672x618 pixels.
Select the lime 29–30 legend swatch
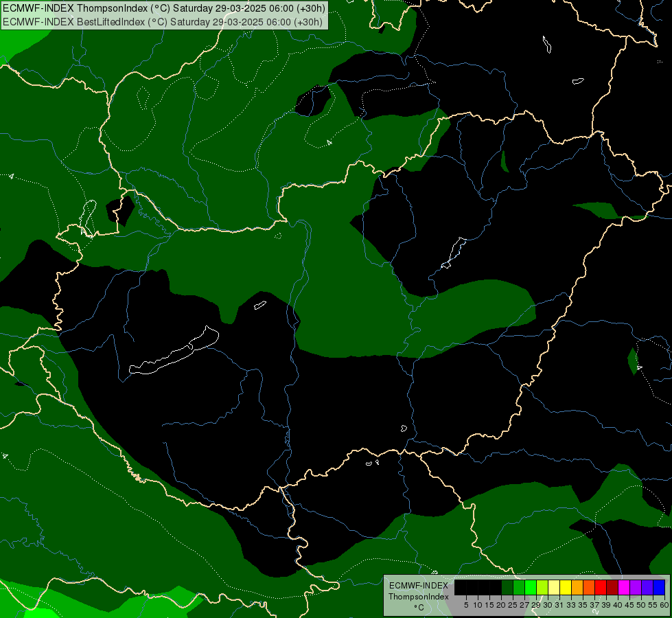542,588
